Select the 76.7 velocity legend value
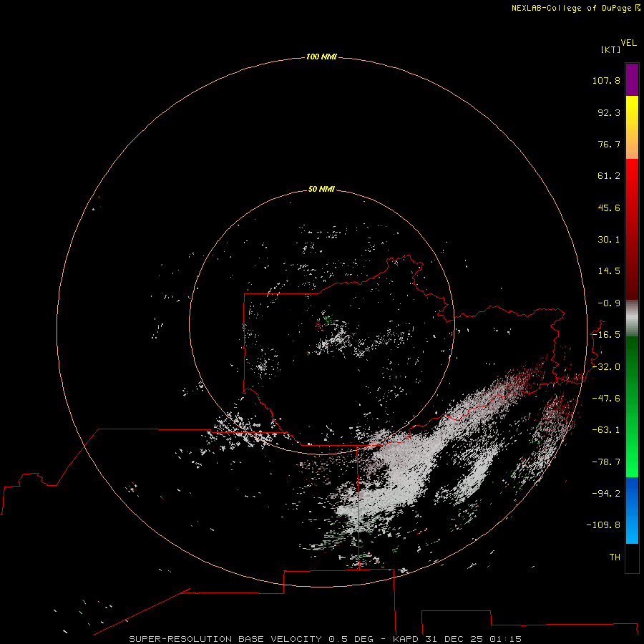This screenshot has height=644, width=644. [609, 144]
